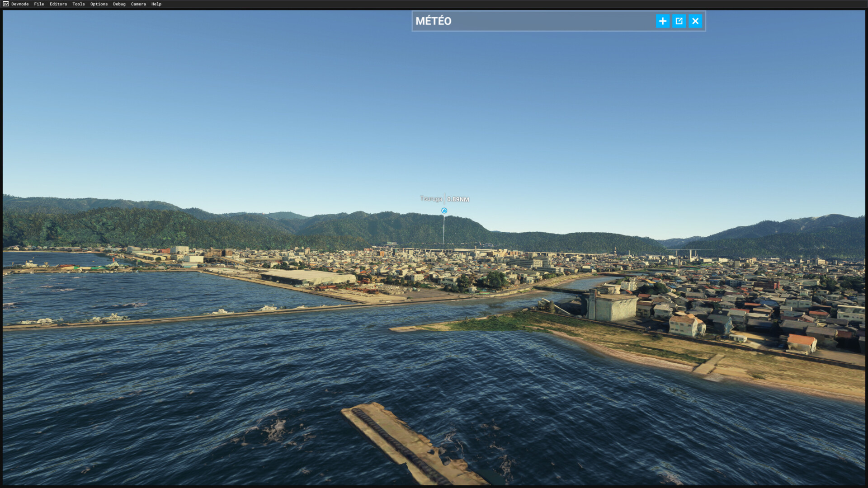Open the File menu
Image resolution: width=868 pixels, height=488 pixels.
(x=39, y=4)
